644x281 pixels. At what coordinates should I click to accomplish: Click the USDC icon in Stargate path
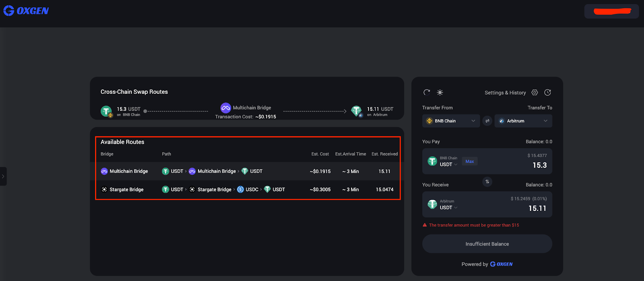240,189
